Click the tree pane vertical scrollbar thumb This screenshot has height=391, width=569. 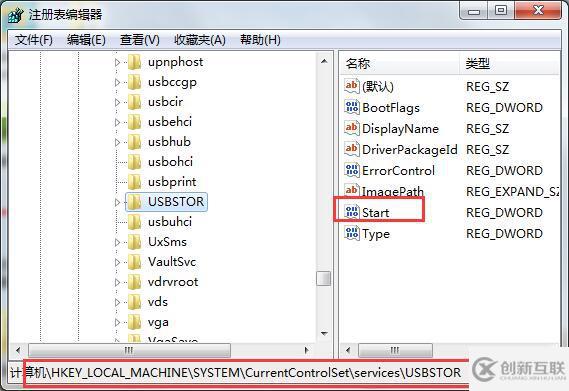323,278
